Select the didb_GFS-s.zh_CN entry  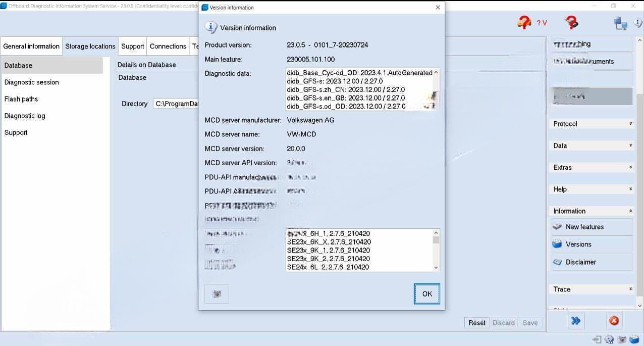point(346,89)
